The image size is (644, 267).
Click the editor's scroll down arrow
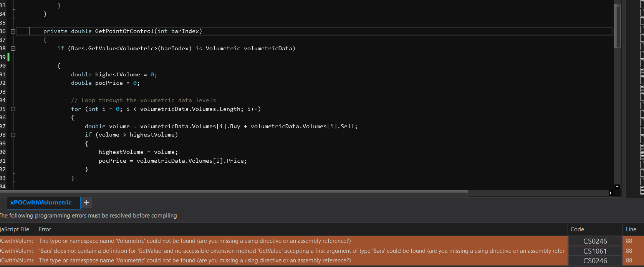pyautogui.click(x=617, y=187)
